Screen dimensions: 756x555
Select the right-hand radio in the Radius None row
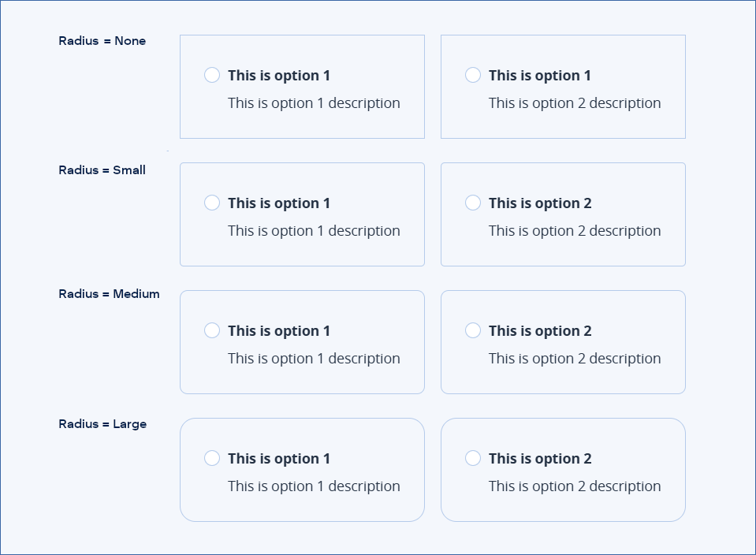coord(473,75)
